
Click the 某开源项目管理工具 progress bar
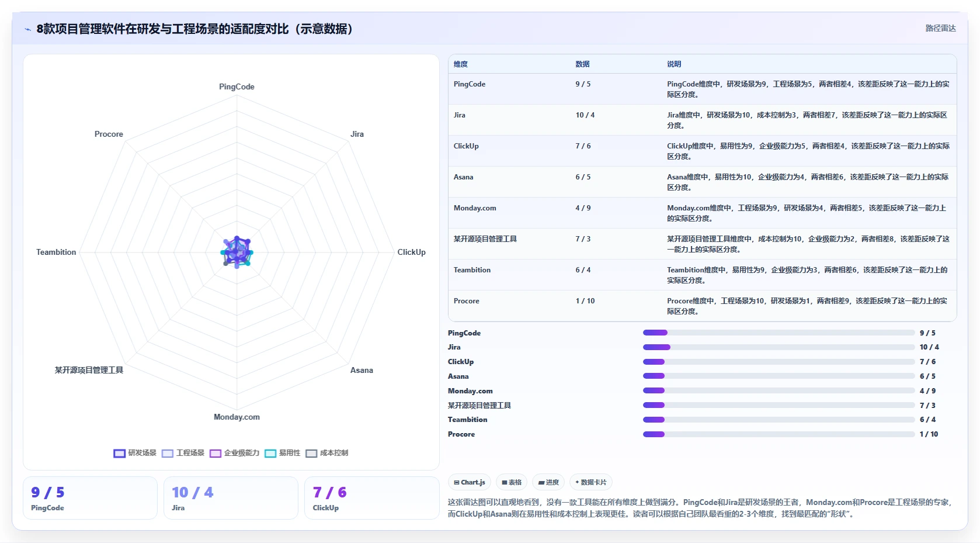point(779,405)
